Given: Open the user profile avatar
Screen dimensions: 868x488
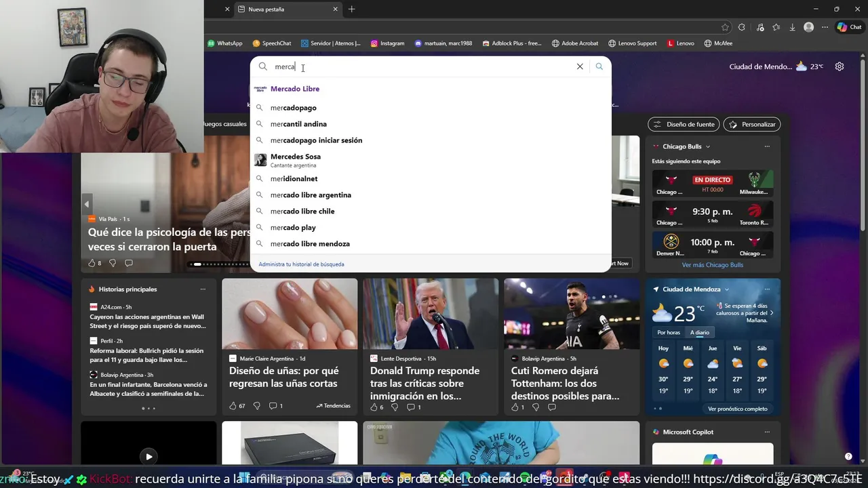Looking at the screenshot, I should 808,27.
